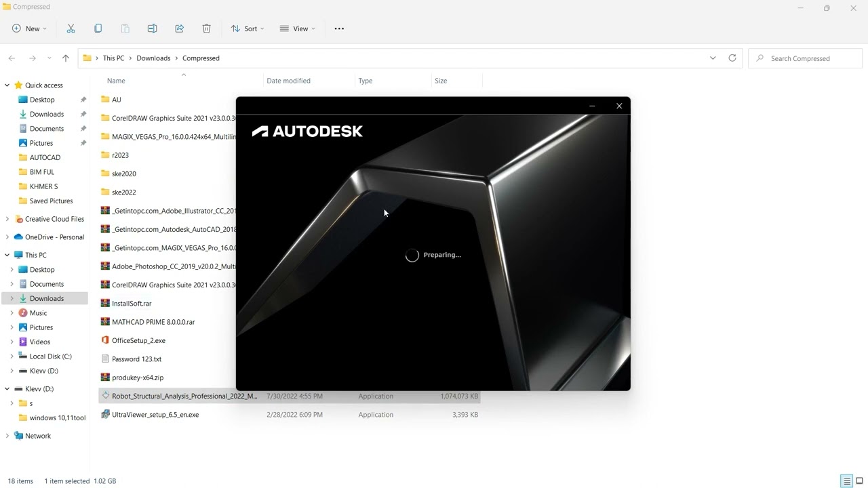The height and width of the screenshot is (488, 868).
Task: Refresh the Compressed folder view
Action: [732, 58]
